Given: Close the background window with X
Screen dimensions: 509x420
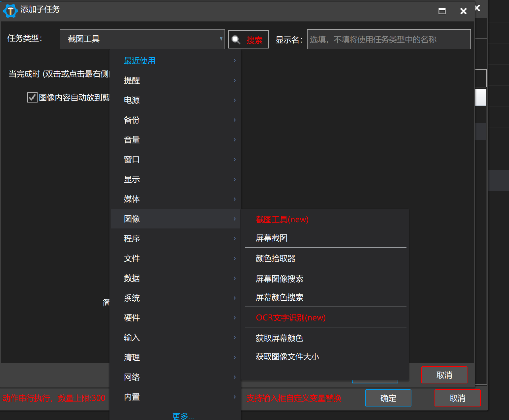Looking at the screenshot, I should [477, 8].
